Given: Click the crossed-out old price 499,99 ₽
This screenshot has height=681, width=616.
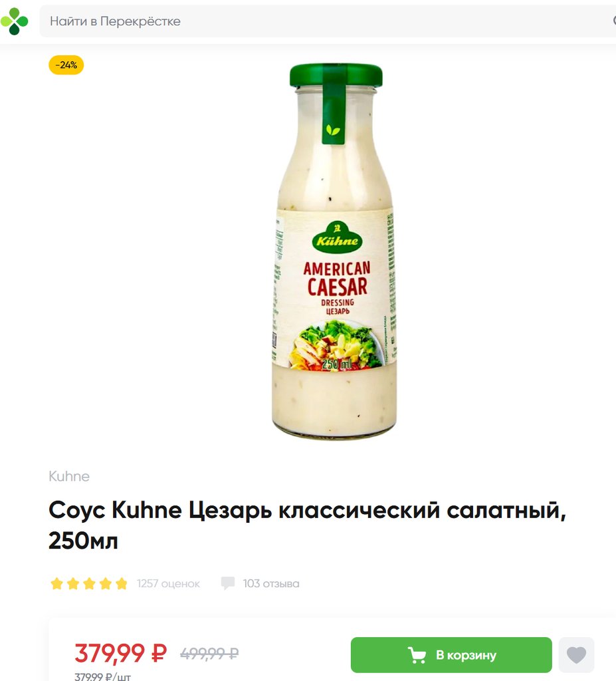Looking at the screenshot, I should [210, 653].
